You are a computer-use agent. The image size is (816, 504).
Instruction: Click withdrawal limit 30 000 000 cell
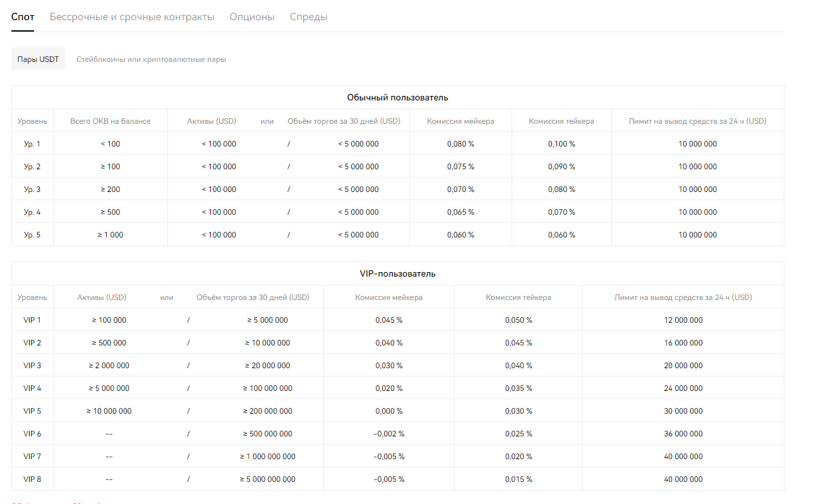(x=683, y=411)
